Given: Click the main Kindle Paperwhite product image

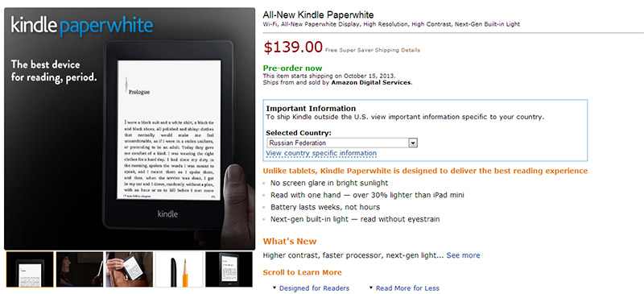Looking at the screenshot, I should pos(130,129).
